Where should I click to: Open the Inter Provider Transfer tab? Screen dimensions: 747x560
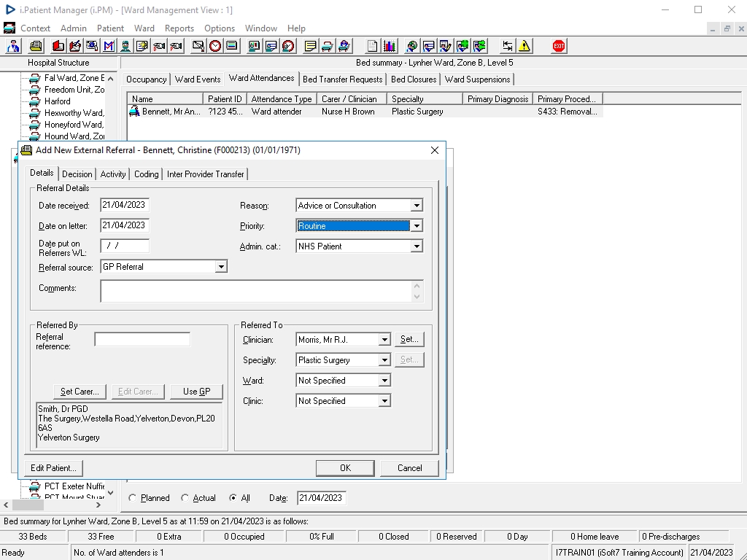205,174
